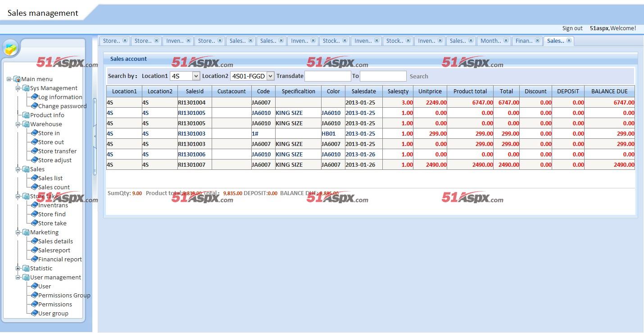Switch to the first Store.. tab
644x333 pixels.
[x=111, y=41]
